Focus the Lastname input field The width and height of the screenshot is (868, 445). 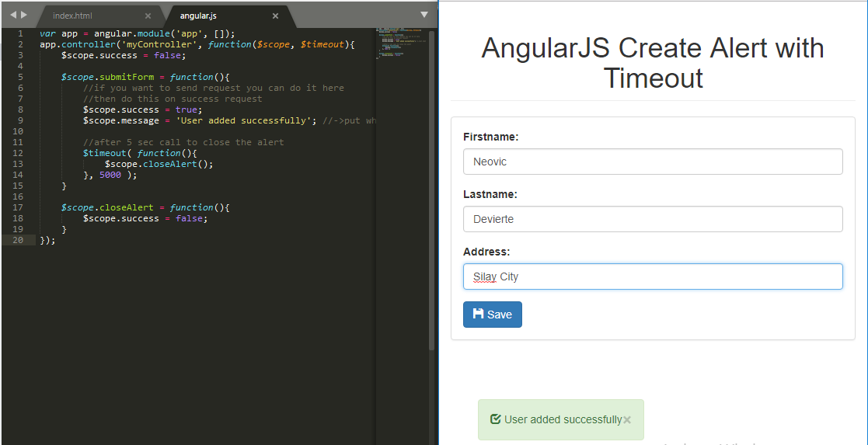[x=653, y=219]
